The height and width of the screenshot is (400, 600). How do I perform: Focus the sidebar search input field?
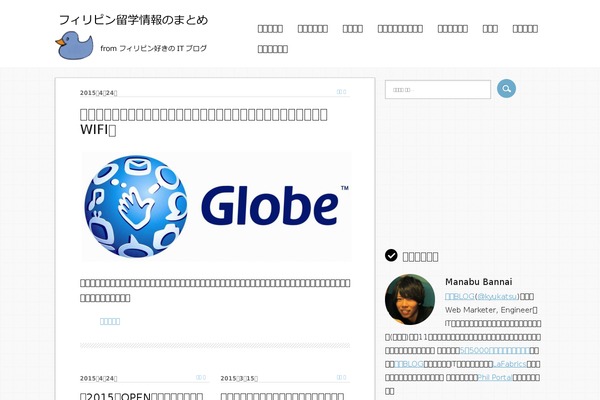(438, 90)
